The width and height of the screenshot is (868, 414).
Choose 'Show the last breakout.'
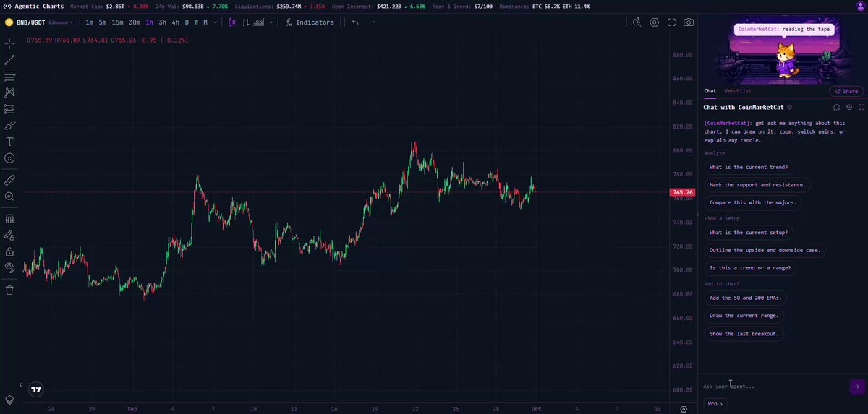(744, 334)
